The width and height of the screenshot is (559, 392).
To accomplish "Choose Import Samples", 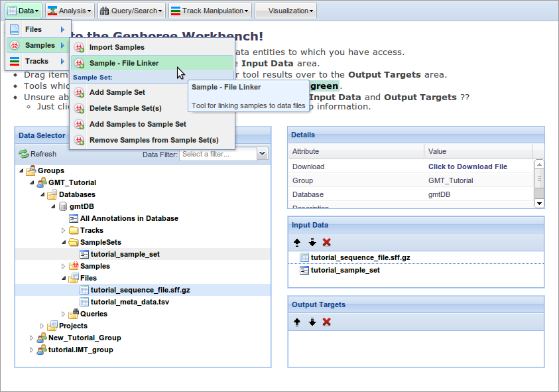I will [x=153, y=47].
